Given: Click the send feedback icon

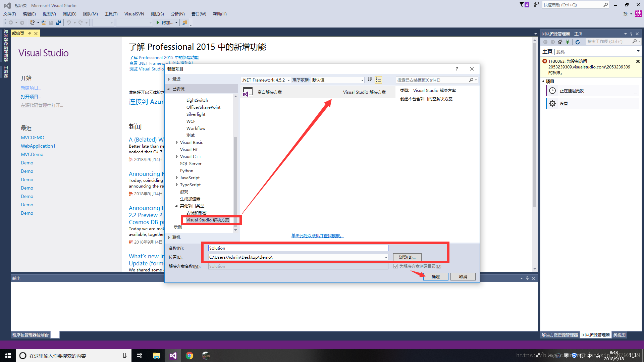Looking at the screenshot, I should (x=536, y=5).
